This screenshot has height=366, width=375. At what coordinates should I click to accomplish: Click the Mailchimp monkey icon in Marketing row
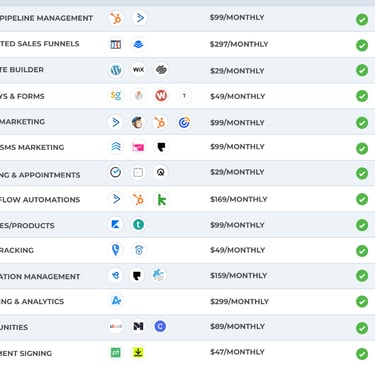tap(137, 122)
